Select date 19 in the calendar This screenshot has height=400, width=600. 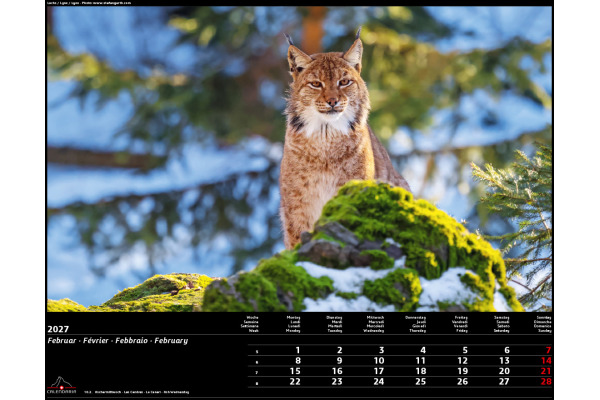pos(463,371)
